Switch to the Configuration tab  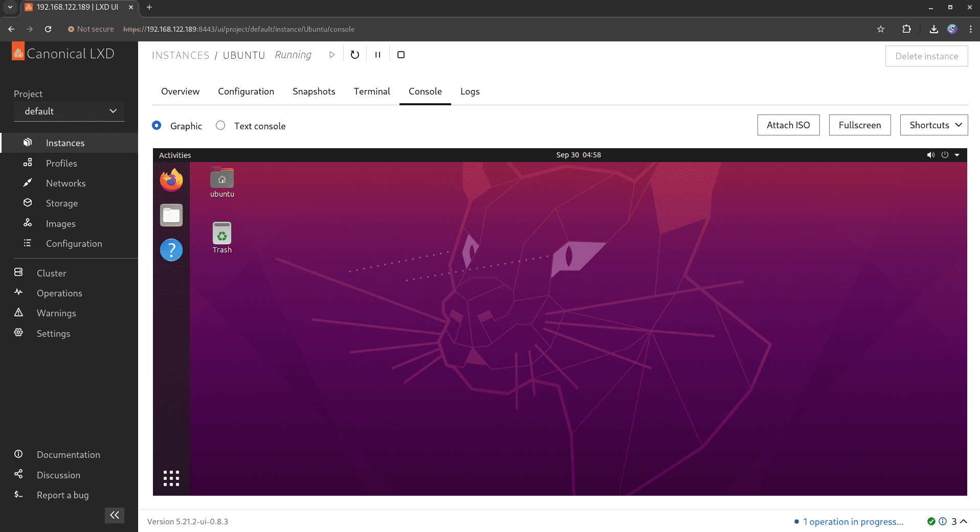[x=246, y=91]
